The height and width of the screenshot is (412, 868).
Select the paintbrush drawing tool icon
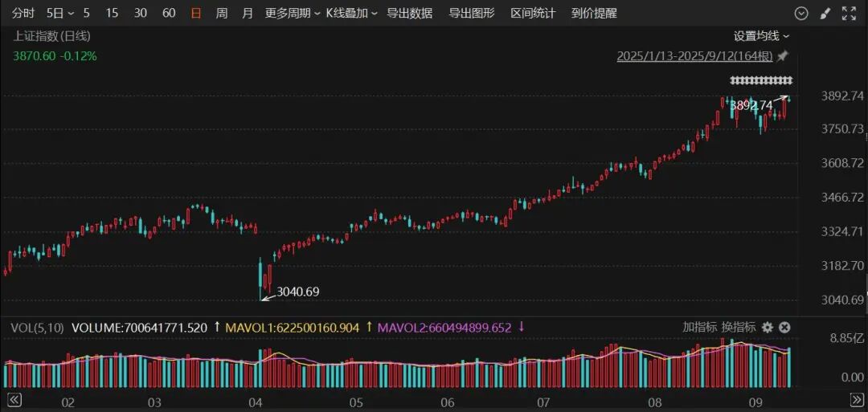coord(825,14)
